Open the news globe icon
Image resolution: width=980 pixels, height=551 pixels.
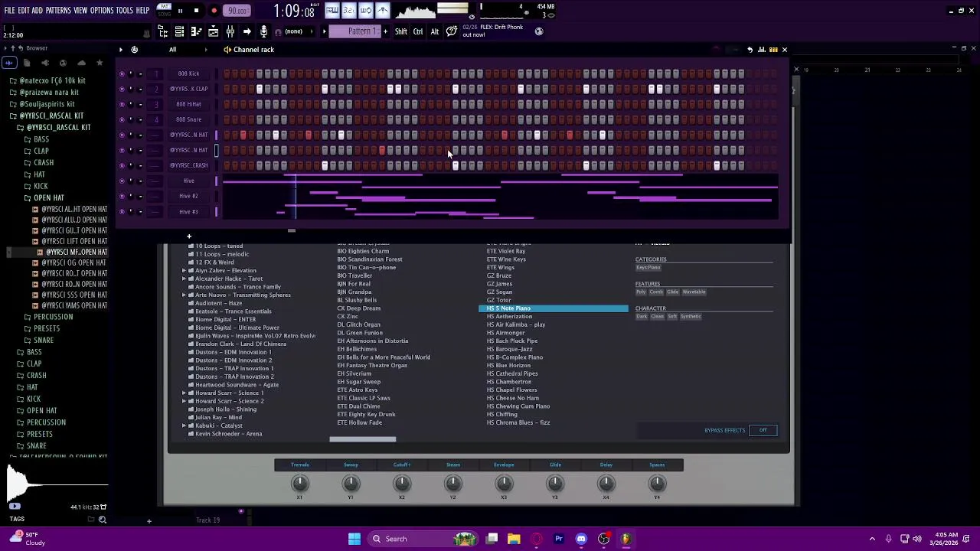pos(539,31)
